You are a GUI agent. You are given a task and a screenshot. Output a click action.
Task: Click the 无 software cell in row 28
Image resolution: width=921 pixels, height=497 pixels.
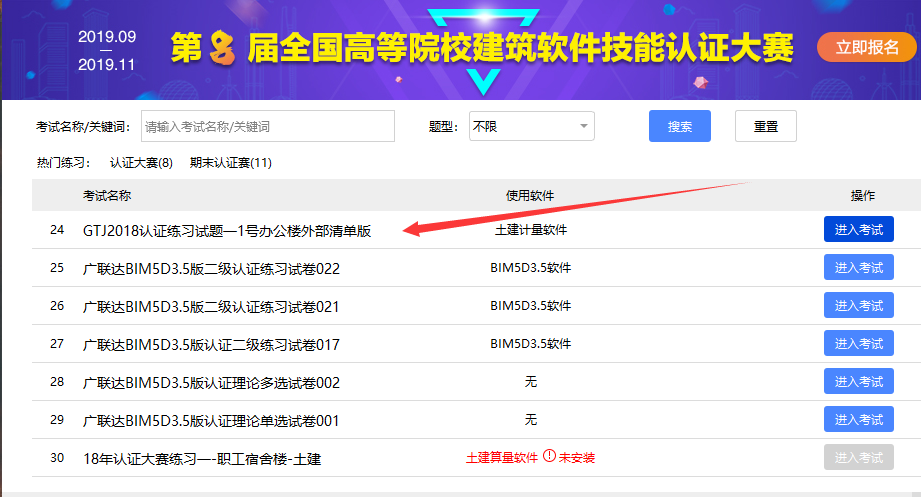pos(530,382)
